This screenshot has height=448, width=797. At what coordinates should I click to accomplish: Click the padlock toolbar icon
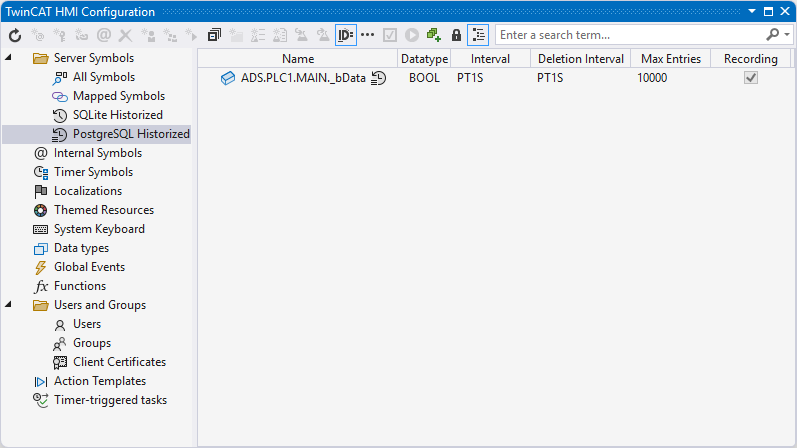456,35
